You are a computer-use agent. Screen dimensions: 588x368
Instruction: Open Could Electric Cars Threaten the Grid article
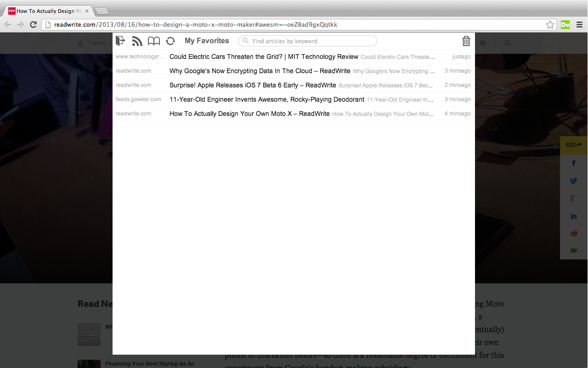coord(264,57)
